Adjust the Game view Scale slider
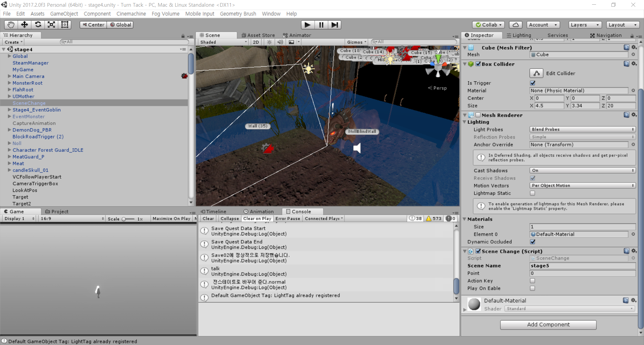 (124, 219)
